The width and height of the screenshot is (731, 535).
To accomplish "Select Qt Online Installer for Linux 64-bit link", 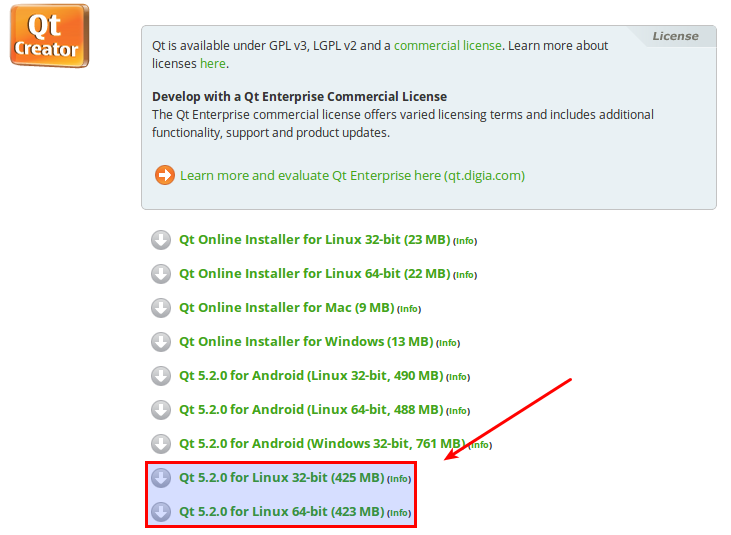I will click(x=315, y=274).
